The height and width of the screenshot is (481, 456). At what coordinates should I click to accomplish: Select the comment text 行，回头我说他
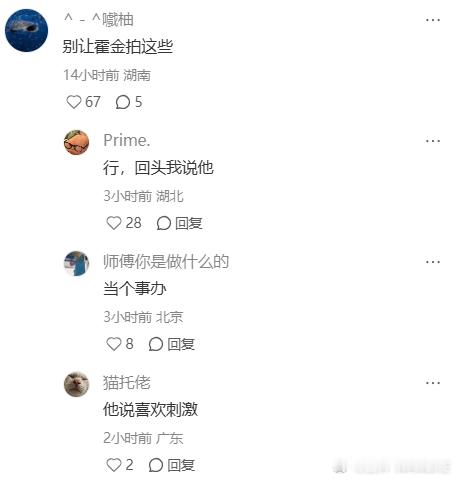point(158,167)
